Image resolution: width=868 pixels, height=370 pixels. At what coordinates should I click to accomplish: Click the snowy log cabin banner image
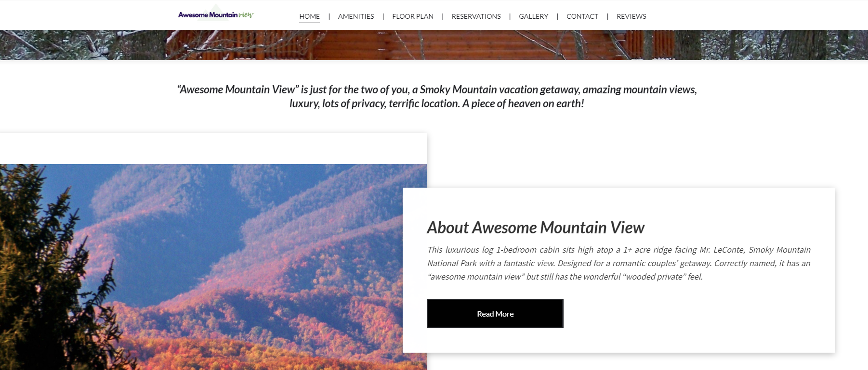pos(434,45)
